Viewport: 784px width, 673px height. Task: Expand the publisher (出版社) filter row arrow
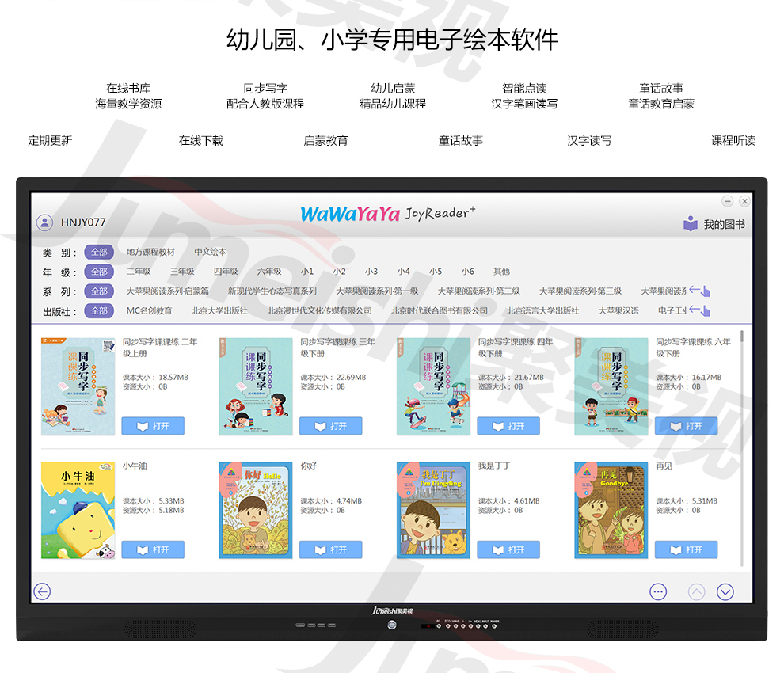click(699, 310)
